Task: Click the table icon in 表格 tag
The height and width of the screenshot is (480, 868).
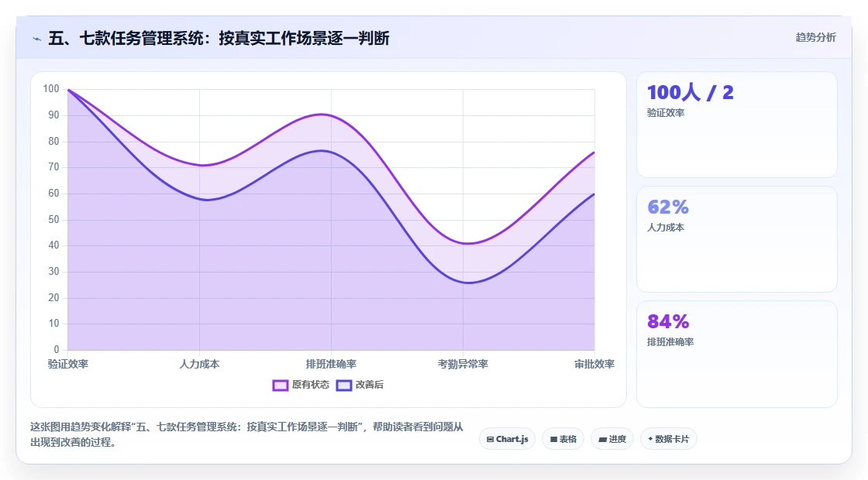Action: point(553,440)
